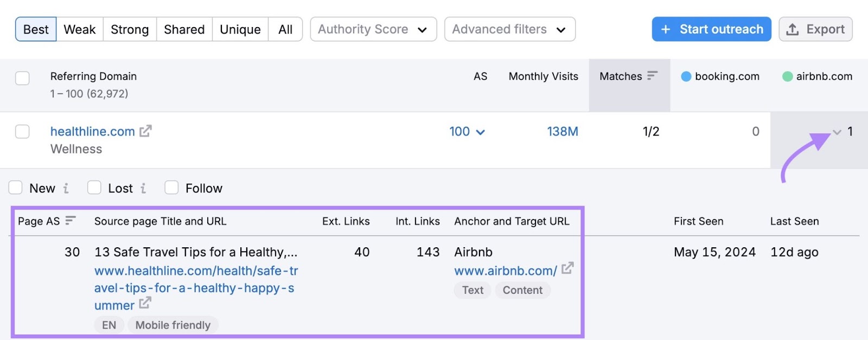Check the Follow filter checkbox

[x=171, y=188]
